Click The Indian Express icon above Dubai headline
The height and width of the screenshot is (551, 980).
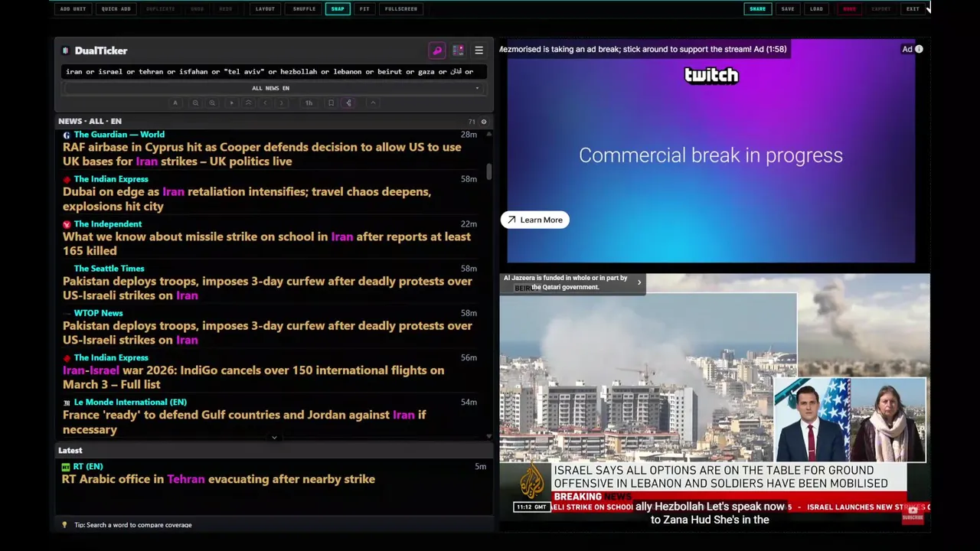[x=67, y=179]
